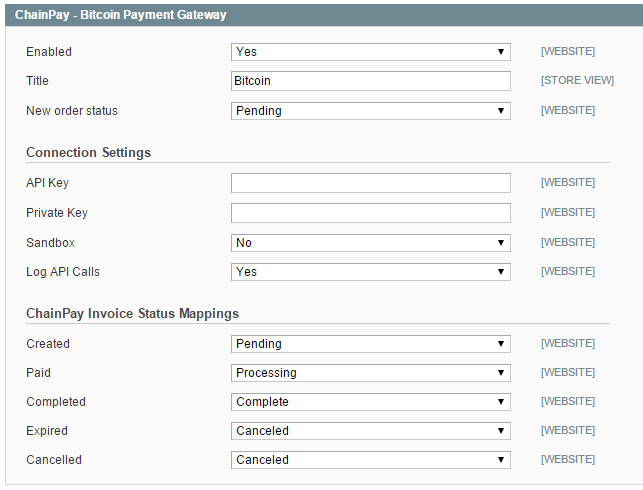Open the Cancelled status mapping dropdown
This screenshot has width=643, height=490.
371,460
